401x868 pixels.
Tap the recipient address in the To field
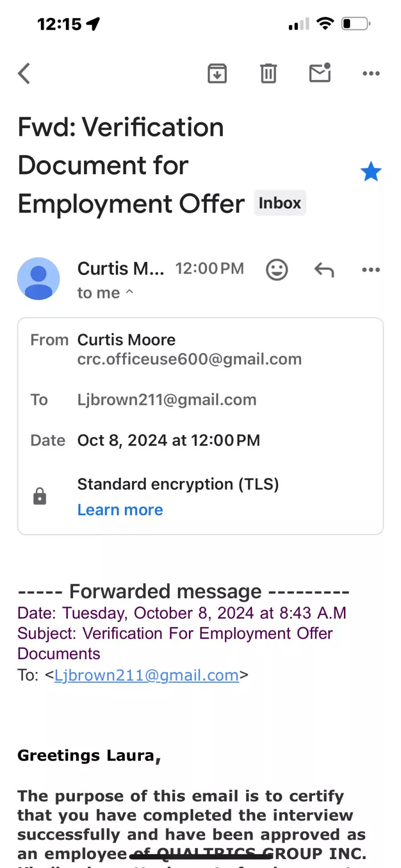[167, 399]
